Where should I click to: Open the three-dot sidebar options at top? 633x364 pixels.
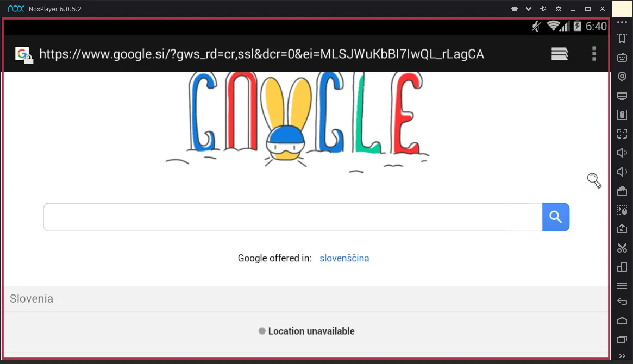622,22
